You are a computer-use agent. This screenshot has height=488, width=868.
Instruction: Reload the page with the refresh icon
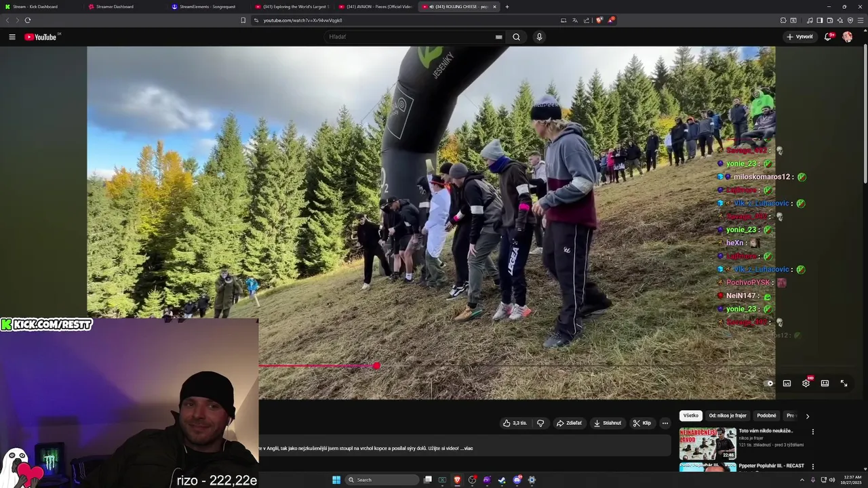(28, 20)
